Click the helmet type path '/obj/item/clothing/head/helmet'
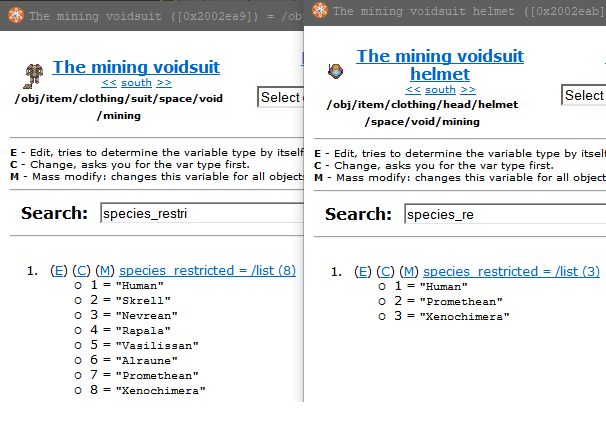The height and width of the screenshot is (430, 606). (x=422, y=105)
